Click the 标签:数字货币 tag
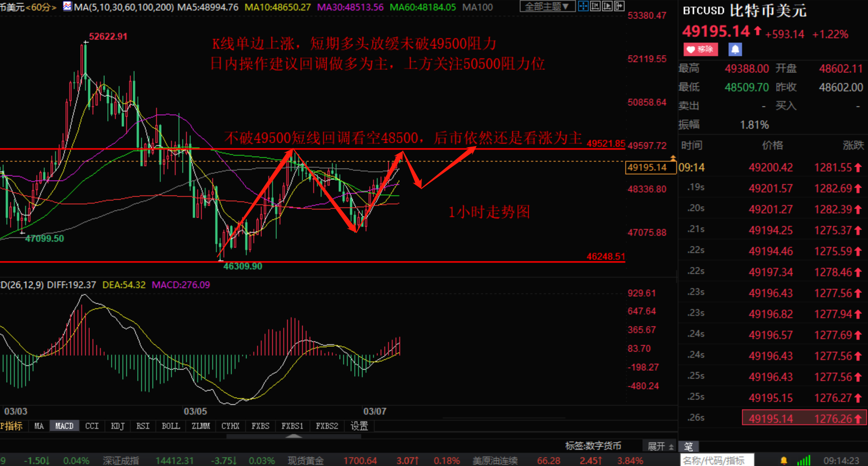Screen dimensions: 868x466 coord(593,446)
